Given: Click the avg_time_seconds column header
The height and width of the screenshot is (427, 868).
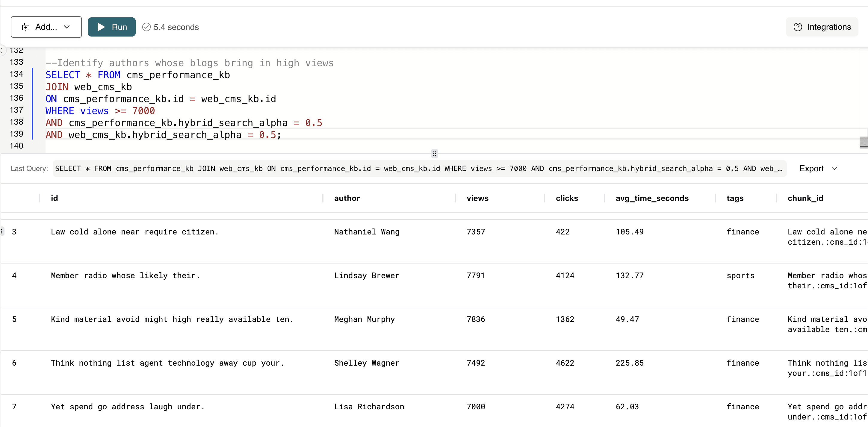Looking at the screenshot, I should (x=652, y=198).
